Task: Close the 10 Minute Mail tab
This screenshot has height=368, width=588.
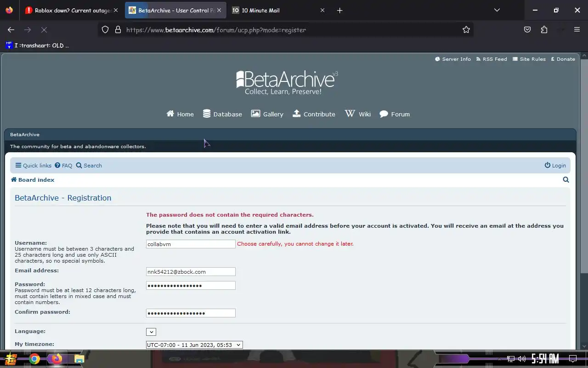Action: click(x=322, y=10)
